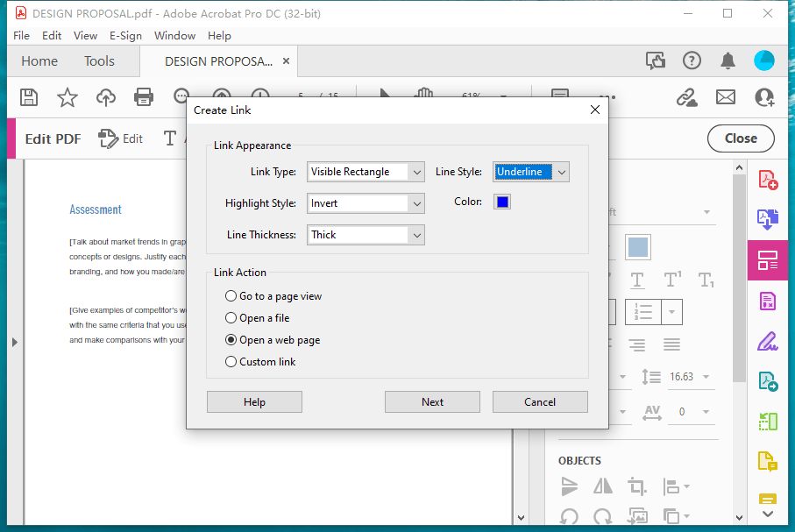Click the star bookmark icon

tap(67, 97)
